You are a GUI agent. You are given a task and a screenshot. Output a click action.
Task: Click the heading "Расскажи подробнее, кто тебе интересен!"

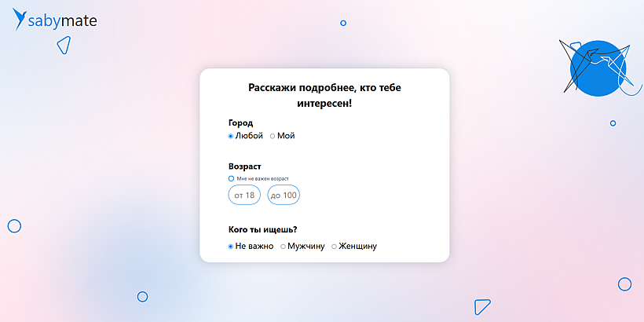[324, 95]
